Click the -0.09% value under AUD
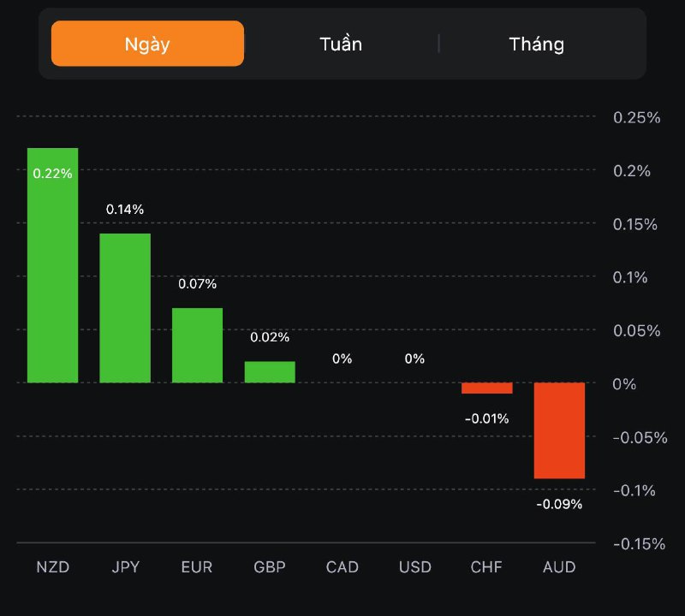Image resolution: width=685 pixels, height=616 pixels. (559, 505)
